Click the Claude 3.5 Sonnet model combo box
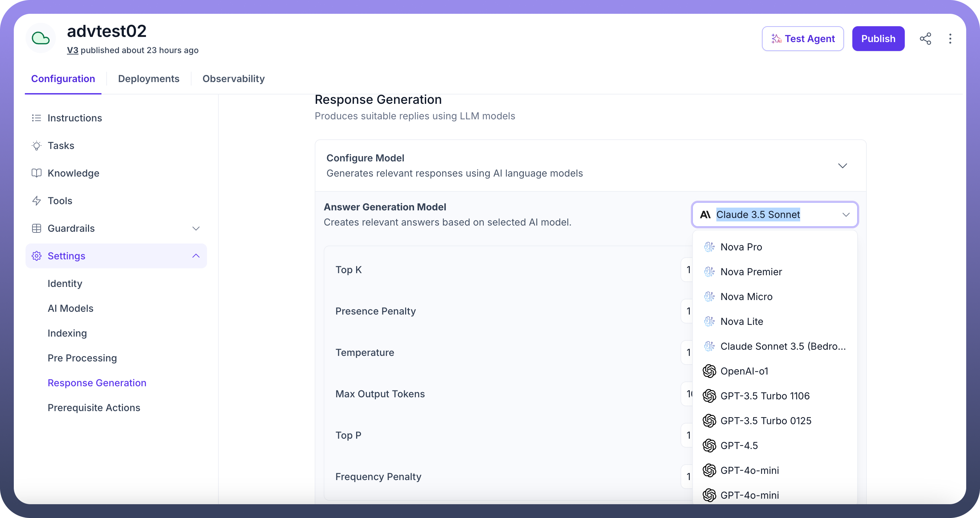Screen dimensions: 980x518 point(775,215)
